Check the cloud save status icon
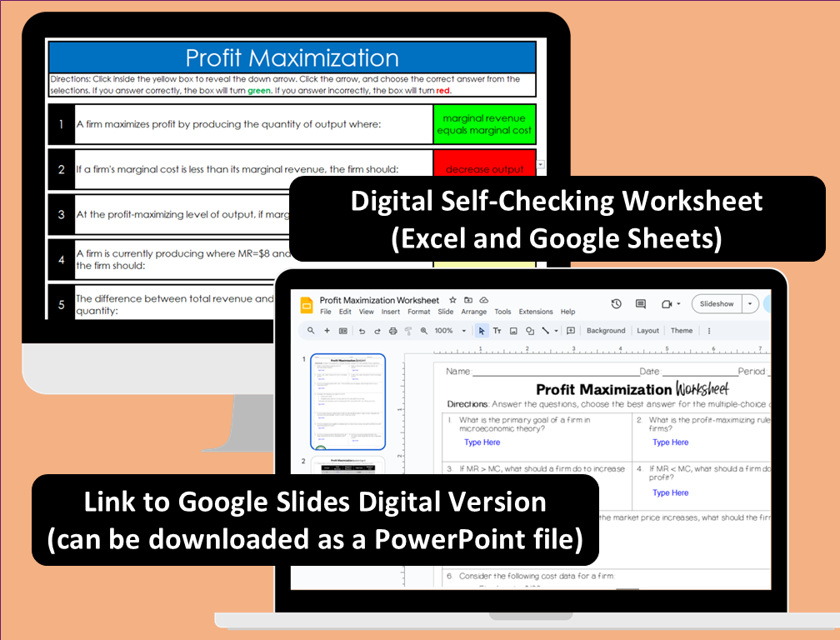 click(x=483, y=300)
